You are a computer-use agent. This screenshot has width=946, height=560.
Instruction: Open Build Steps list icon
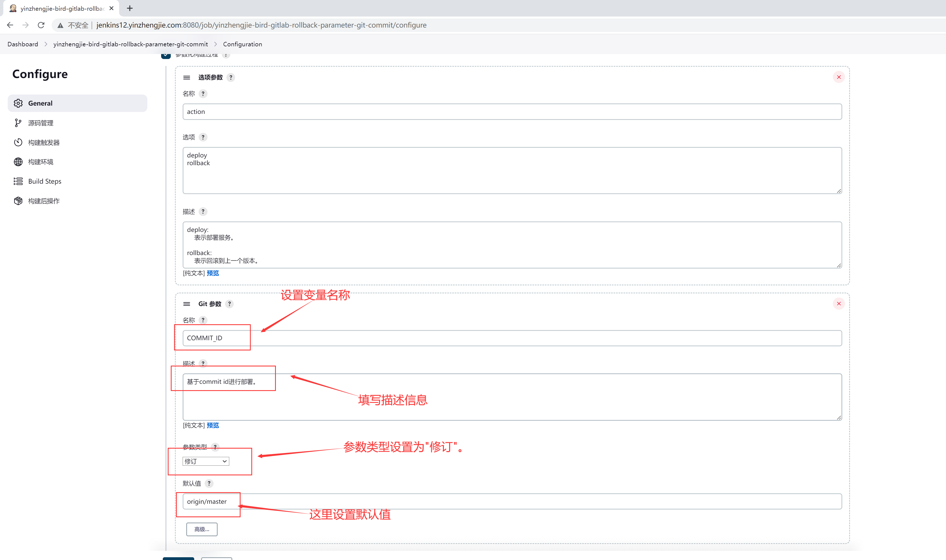[x=18, y=181]
